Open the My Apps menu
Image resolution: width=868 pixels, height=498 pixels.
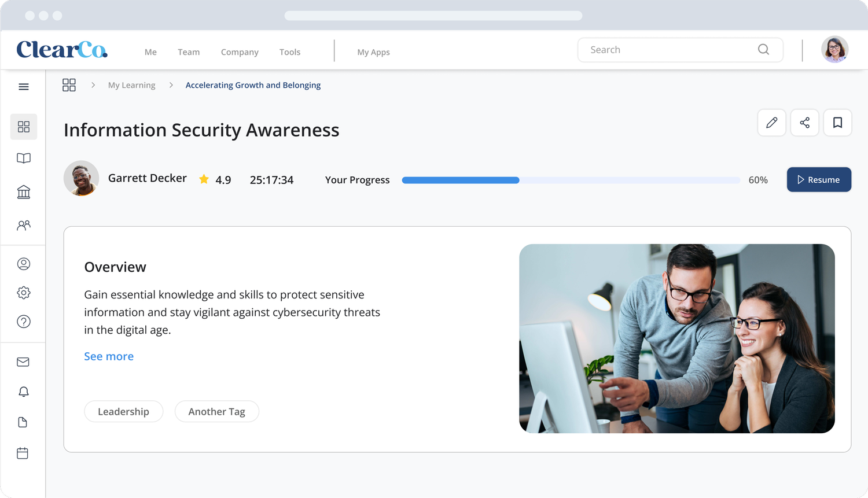coord(373,52)
